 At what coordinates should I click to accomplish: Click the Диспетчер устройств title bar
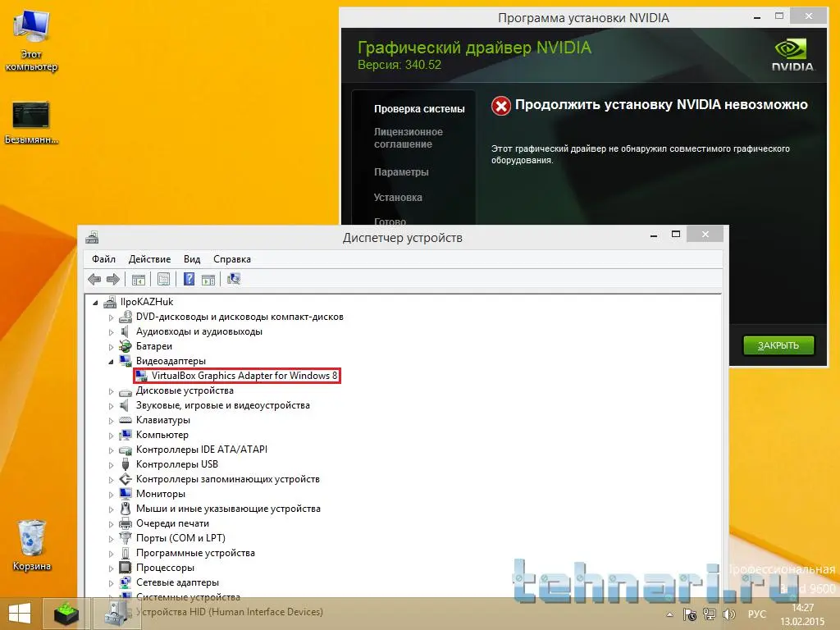(402, 237)
